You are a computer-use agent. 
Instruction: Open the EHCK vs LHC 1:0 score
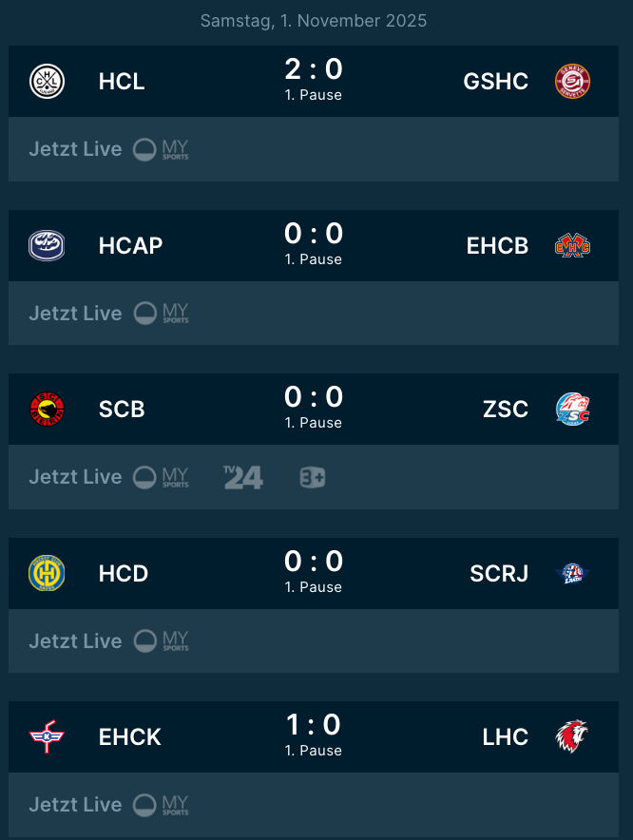314,726
